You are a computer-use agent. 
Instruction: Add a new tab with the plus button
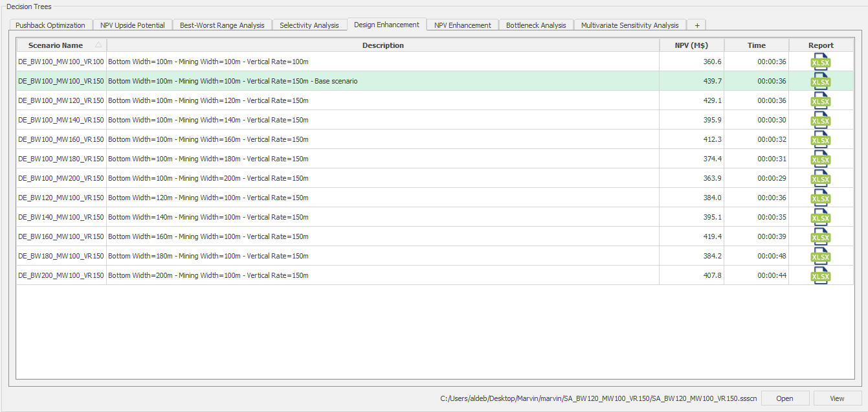coord(696,25)
